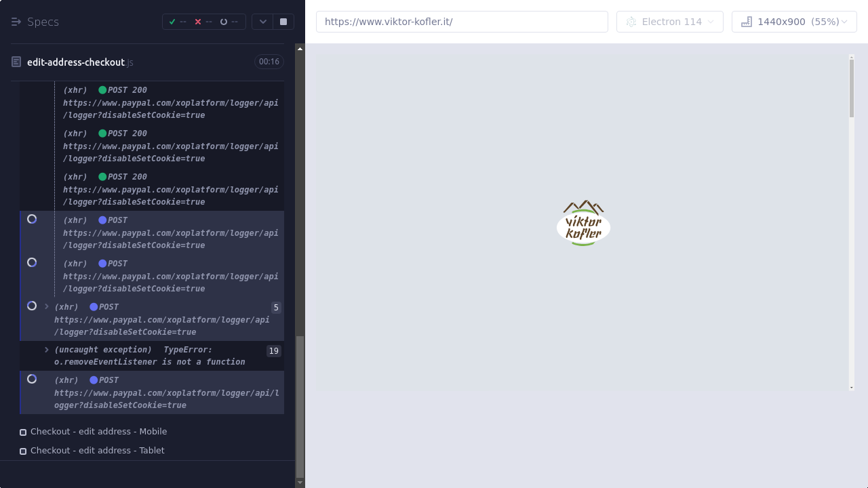Click the stop running tests button
Viewport: 868px width, 488px height.
pyautogui.click(x=283, y=22)
